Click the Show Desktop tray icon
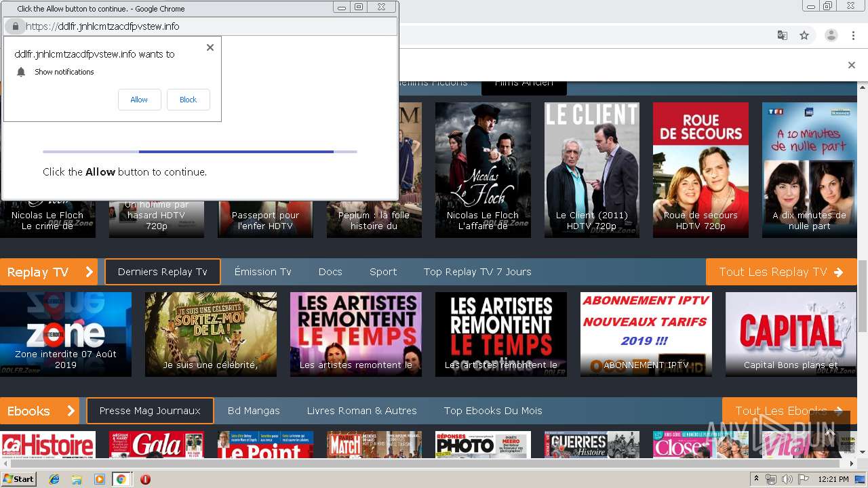This screenshot has height=488, width=868. tap(861, 479)
